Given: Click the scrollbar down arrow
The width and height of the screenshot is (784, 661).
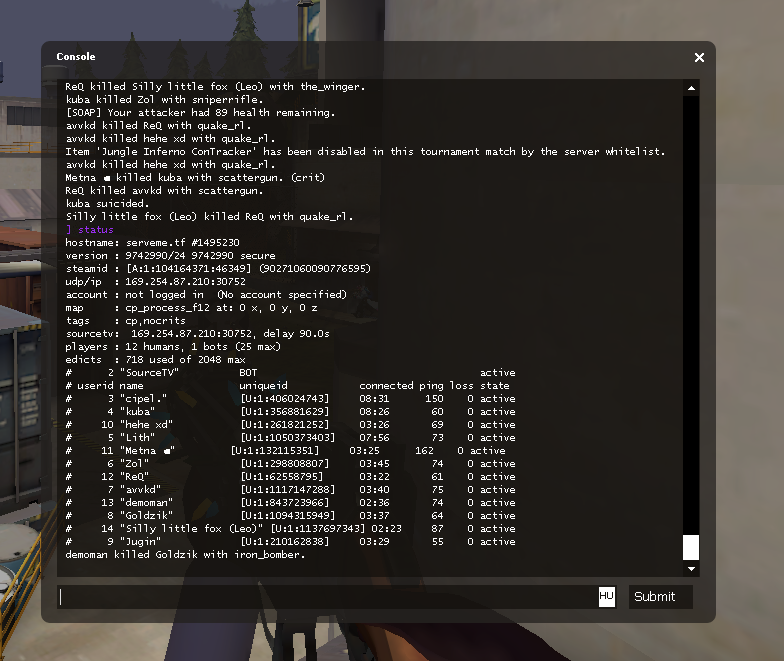Looking at the screenshot, I should coord(691,569).
